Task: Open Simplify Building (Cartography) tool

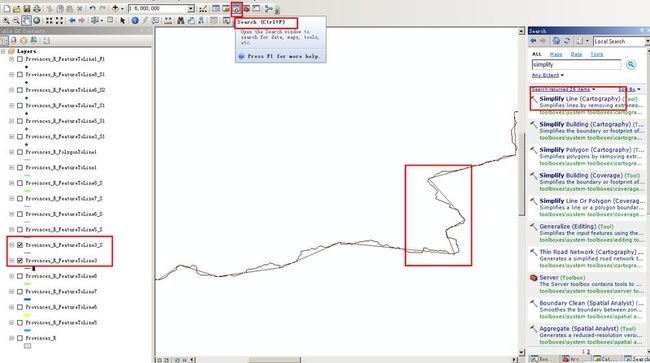Action: coord(585,124)
